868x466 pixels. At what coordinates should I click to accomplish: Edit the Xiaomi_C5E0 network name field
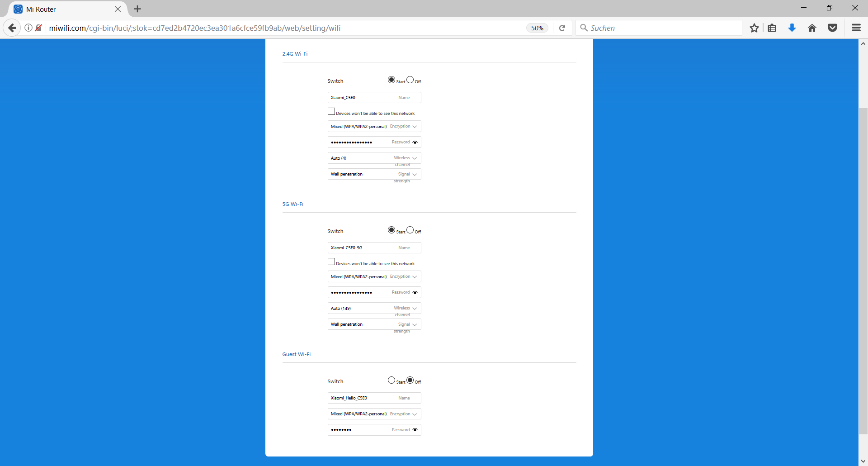374,98
